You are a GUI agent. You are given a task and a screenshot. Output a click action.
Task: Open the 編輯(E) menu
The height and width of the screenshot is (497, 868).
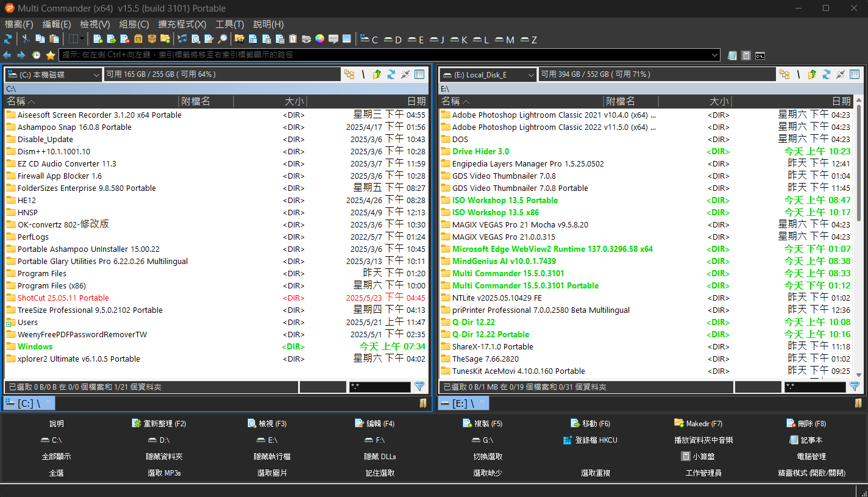57,24
